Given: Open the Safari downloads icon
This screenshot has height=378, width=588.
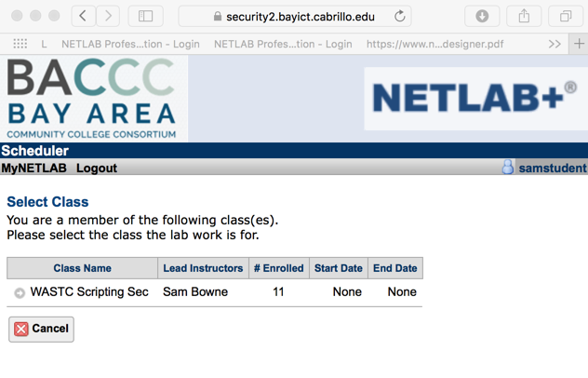Looking at the screenshot, I should coord(482,16).
